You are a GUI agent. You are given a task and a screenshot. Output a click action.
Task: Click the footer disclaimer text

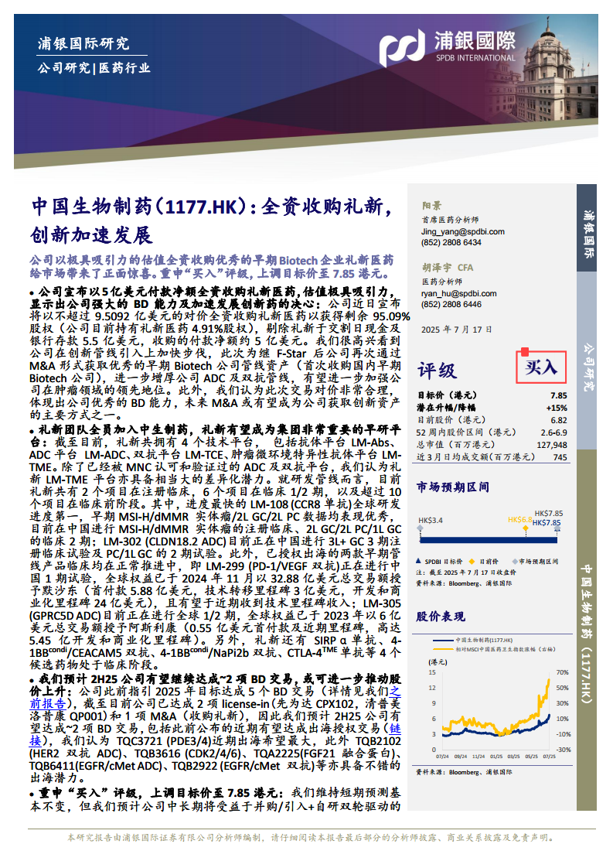[311, 838]
